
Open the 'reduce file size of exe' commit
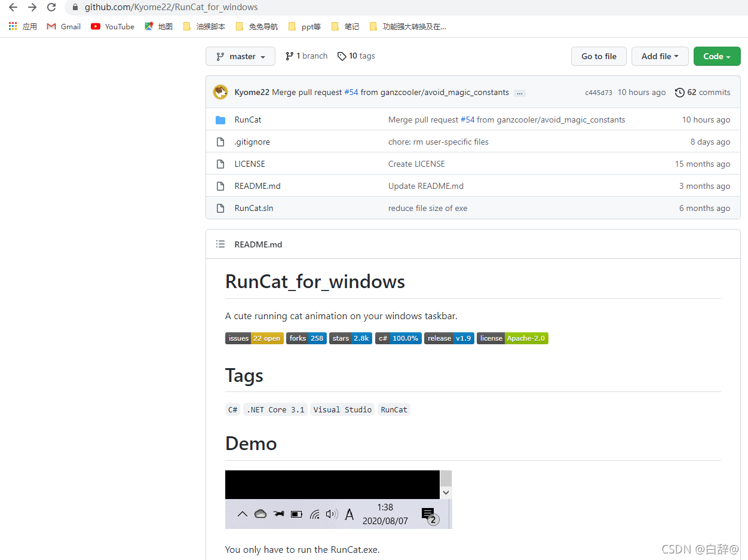[x=428, y=208]
